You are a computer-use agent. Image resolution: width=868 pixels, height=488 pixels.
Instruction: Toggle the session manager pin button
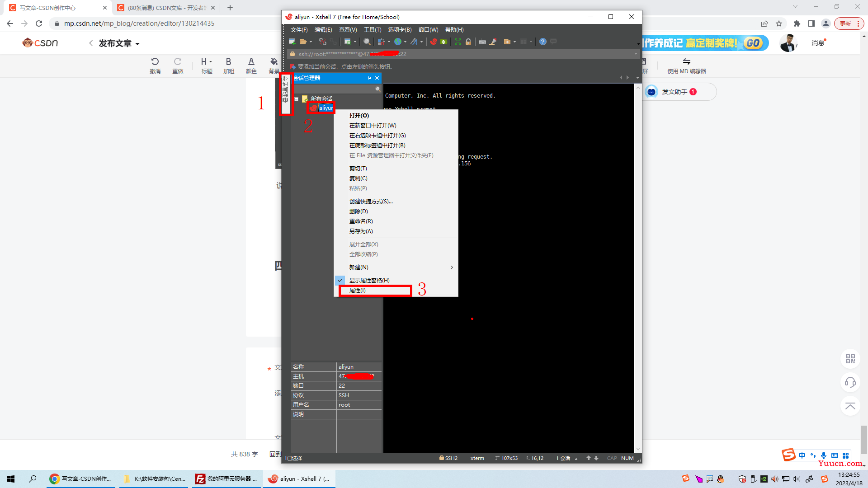[369, 78]
